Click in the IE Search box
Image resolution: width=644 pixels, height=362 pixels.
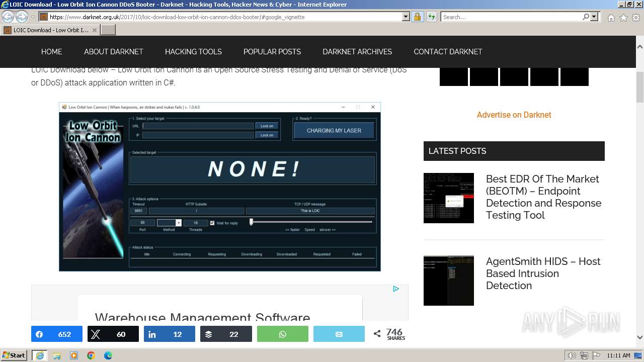pyautogui.click(x=511, y=17)
